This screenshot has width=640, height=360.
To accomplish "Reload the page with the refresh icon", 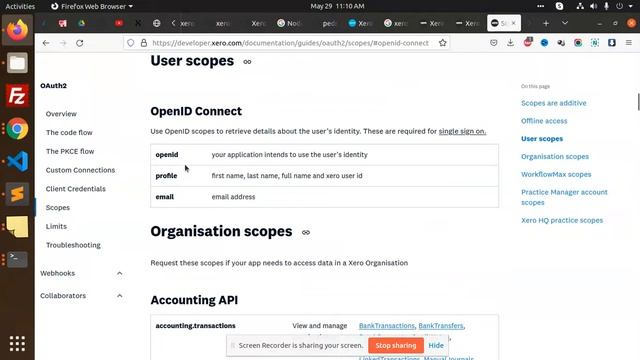I will [80, 43].
